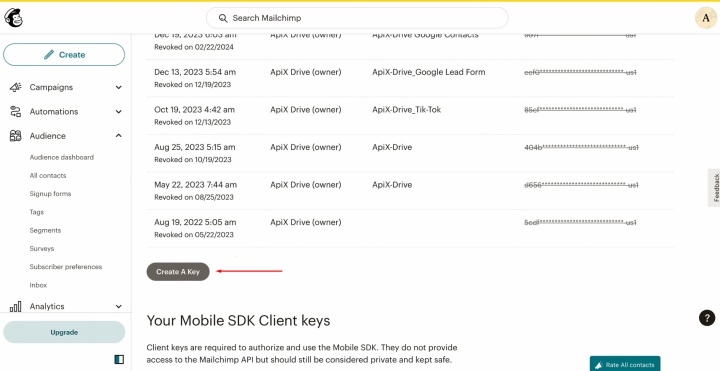Click the Revoked on 10/19/2023 text
The width and height of the screenshot is (720, 371).
193,160
